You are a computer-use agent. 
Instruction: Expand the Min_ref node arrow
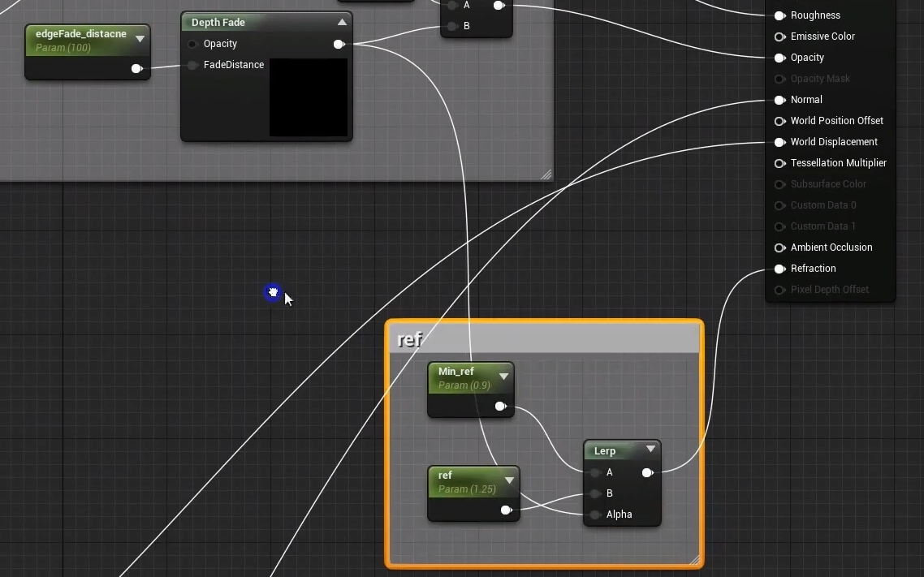(504, 377)
